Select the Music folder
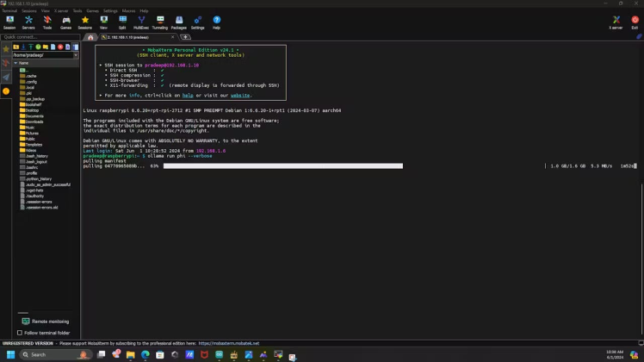 coord(30,128)
